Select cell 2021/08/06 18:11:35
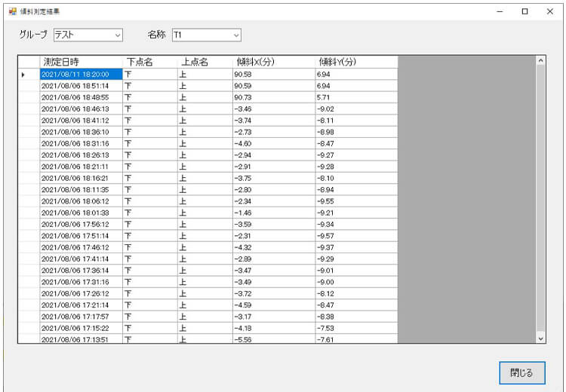 coord(82,190)
